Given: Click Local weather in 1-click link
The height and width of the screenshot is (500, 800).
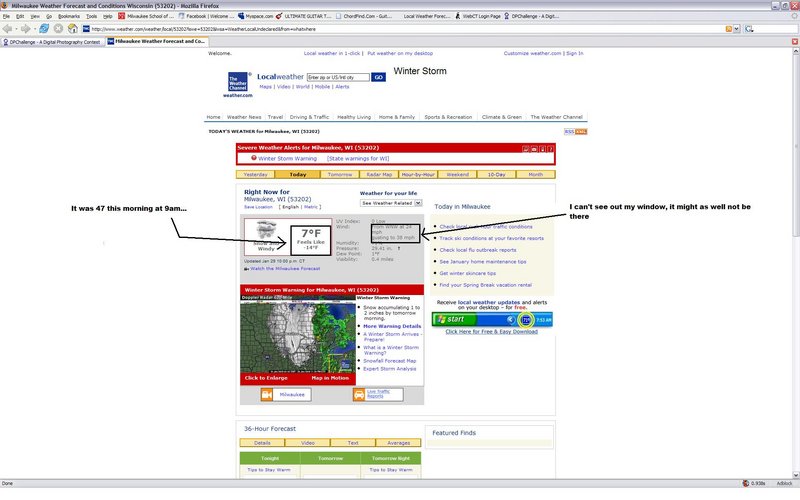Looking at the screenshot, I should point(332,53).
